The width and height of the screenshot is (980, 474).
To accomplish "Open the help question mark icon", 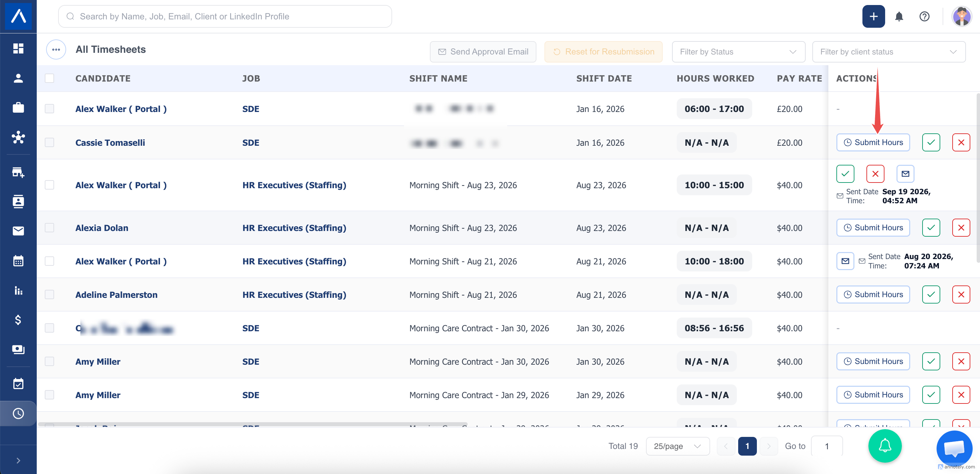I will pos(924,16).
